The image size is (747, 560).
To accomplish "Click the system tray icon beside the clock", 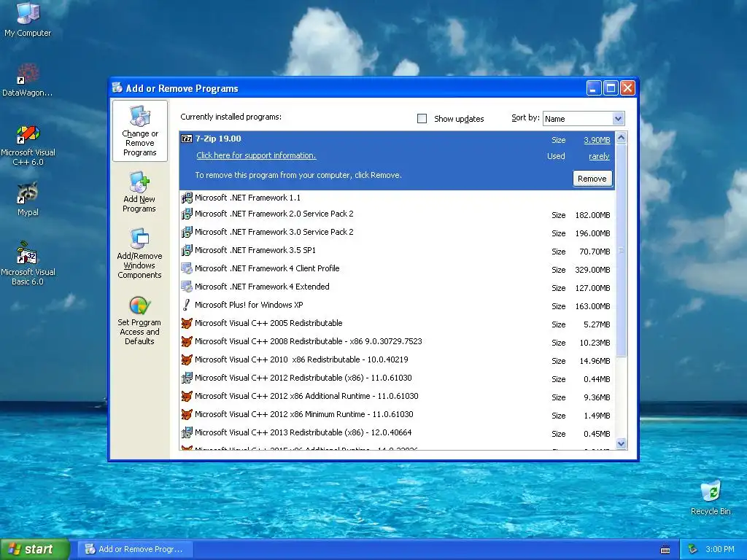I will tap(692, 549).
